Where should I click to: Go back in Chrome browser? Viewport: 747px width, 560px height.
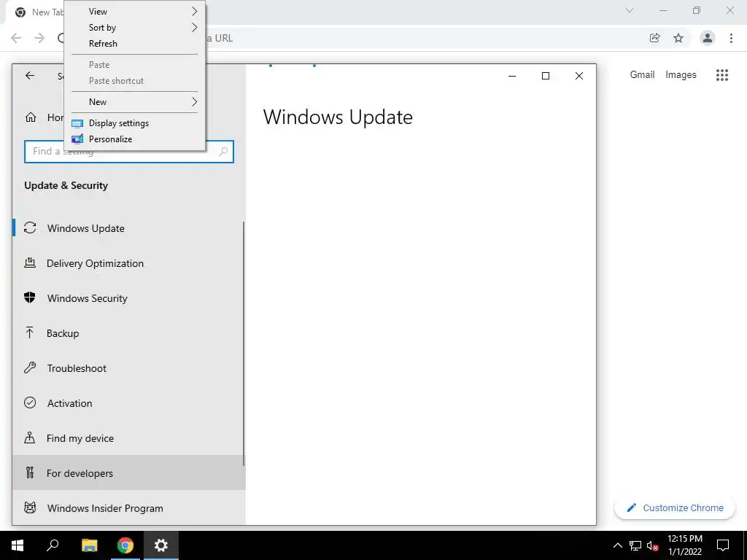tap(16, 38)
